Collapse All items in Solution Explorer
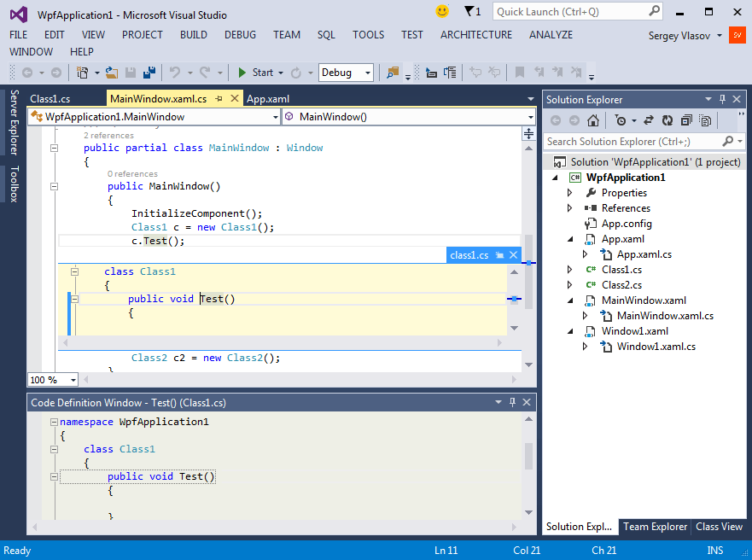 click(685, 120)
